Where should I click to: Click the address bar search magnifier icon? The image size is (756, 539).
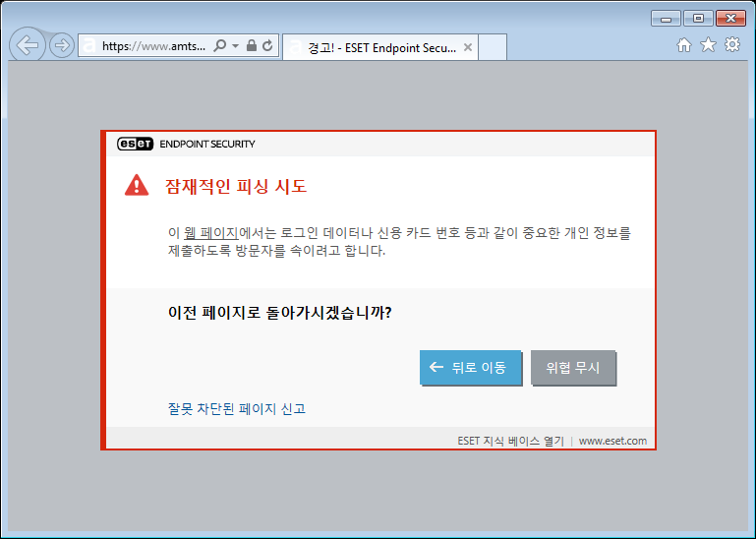[x=219, y=46]
